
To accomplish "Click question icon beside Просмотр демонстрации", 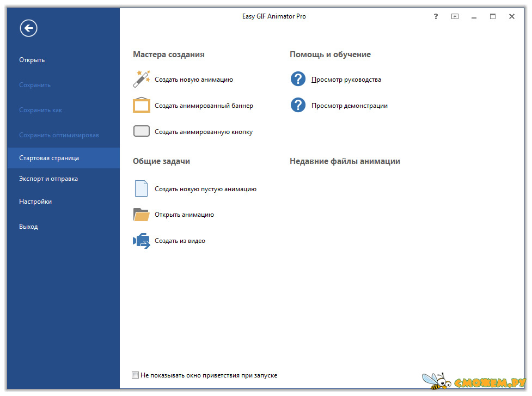I will pos(298,105).
